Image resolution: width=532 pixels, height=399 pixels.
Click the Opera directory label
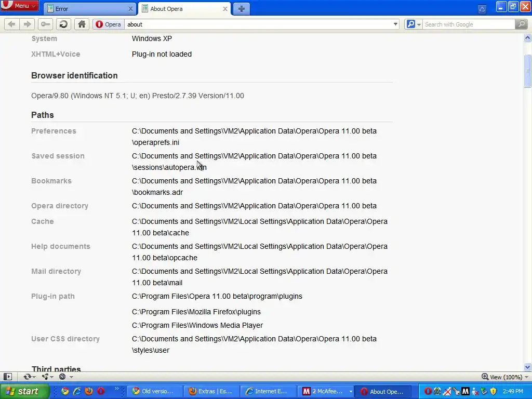point(60,206)
